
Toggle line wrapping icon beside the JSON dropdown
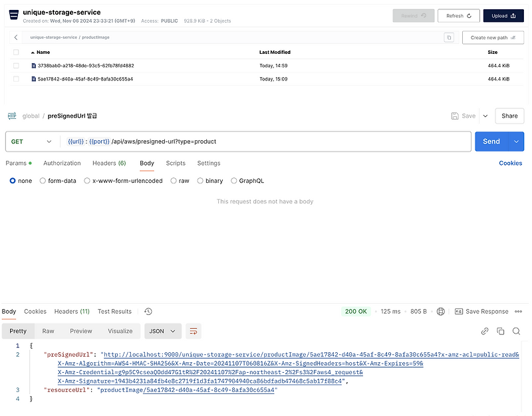[193, 330]
